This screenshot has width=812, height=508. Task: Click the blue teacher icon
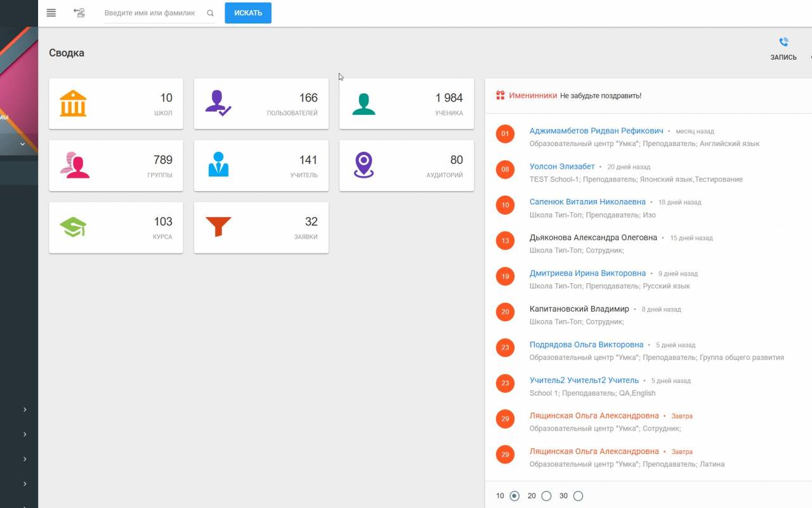pyautogui.click(x=218, y=164)
